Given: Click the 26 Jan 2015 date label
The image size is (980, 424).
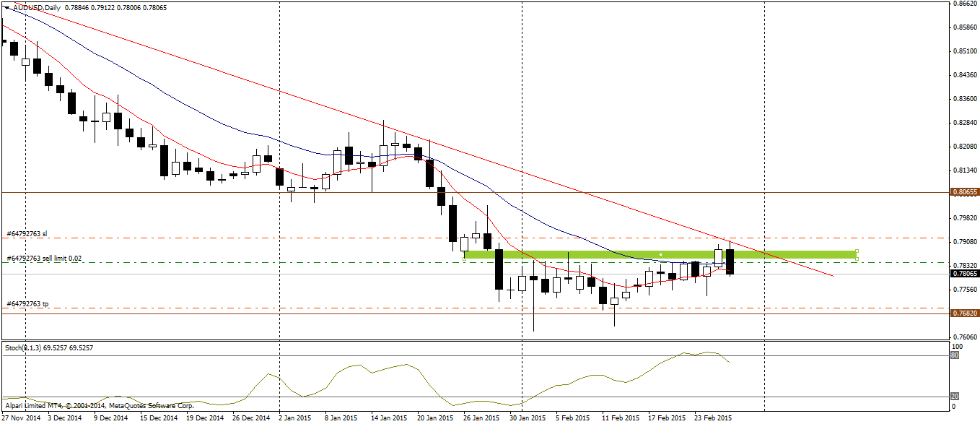Looking at the screenshot, I should tap(481, 417).
